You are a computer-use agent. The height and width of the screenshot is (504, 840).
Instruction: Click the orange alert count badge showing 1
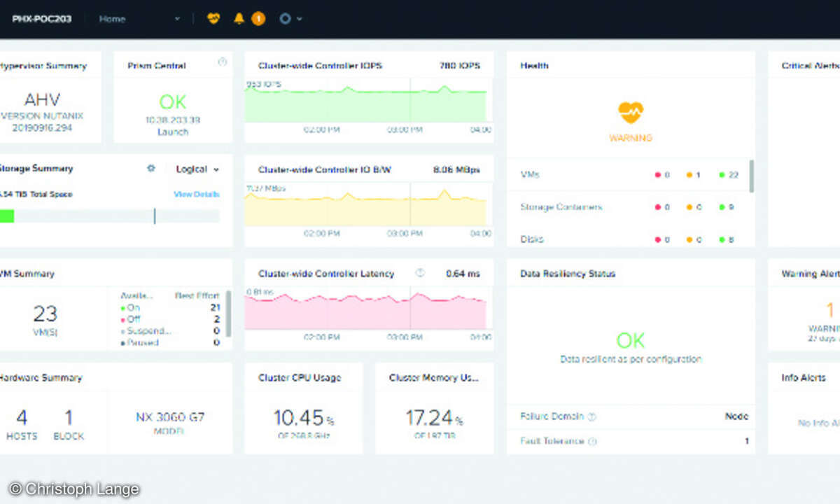point(258,19)
